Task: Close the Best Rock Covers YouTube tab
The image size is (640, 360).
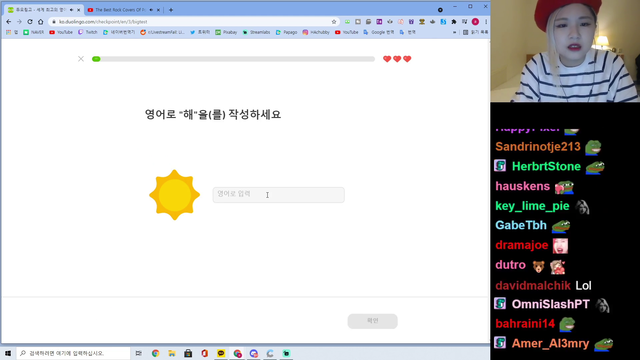Action: [x=158, y=10]
